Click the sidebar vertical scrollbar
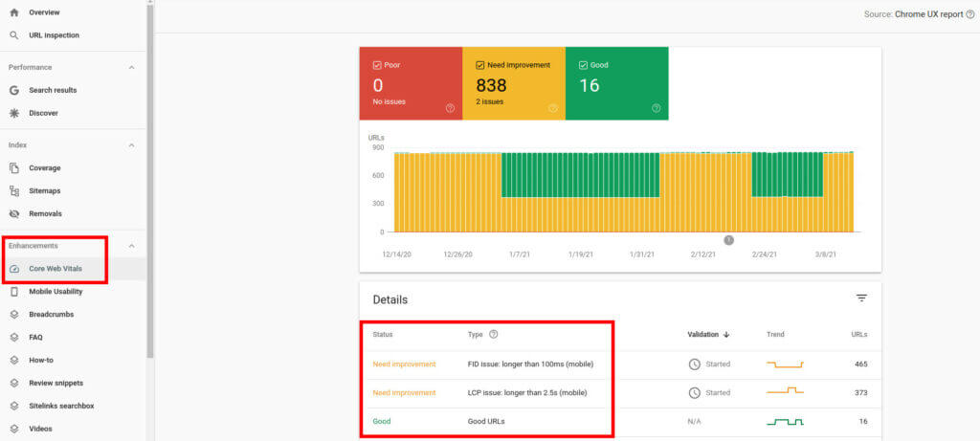 150,181
